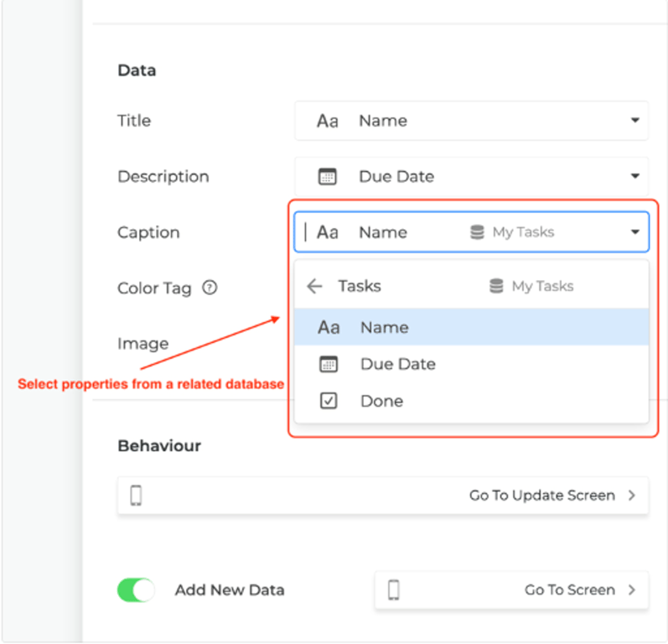Click the Behaviour section heading
The height and width of the screenshot is (644, 668).
click(x=159, y=446)
